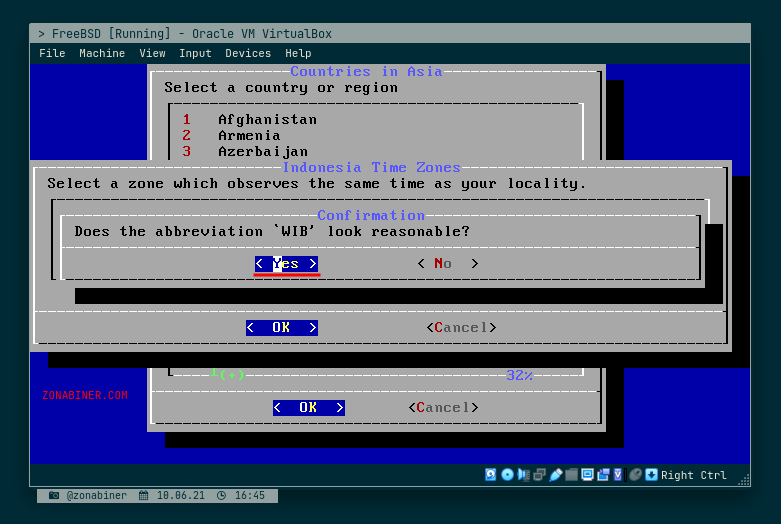This screenshot has height=524, width=781.
Task: Click the 'Countries in Asia' dialog title
Action: pos(367,72)
